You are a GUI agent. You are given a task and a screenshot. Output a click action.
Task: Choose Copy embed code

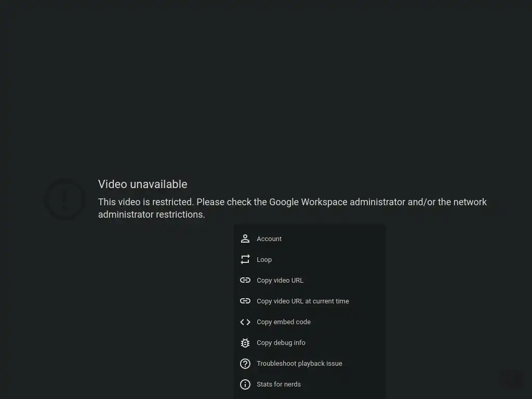coord(310,322)
